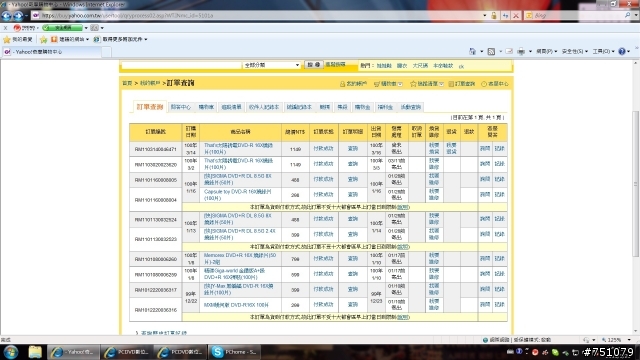Switch to the 活動查詢 tab

pos(410,107)
